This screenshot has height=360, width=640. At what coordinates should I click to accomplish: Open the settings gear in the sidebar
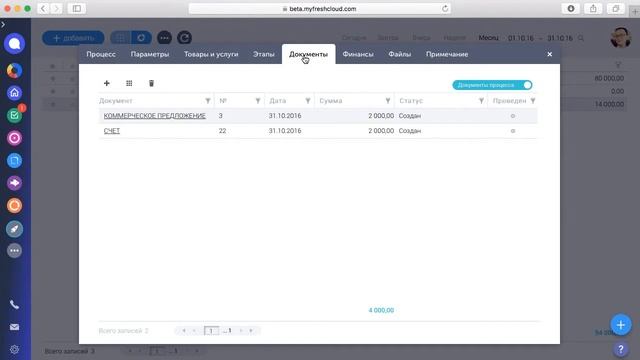click(14, 349)
